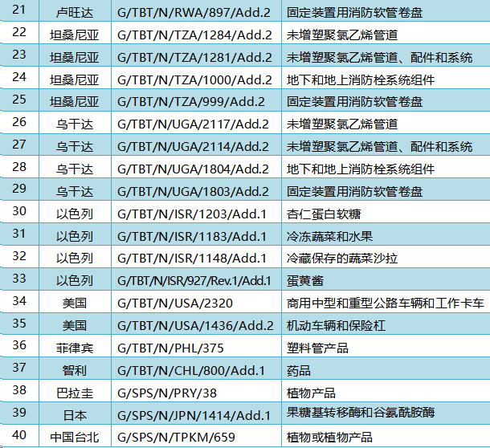Click product cell 植物产品 in row 38
The image size is (490, 448).
pyautogui.click(x=386, y=391)
